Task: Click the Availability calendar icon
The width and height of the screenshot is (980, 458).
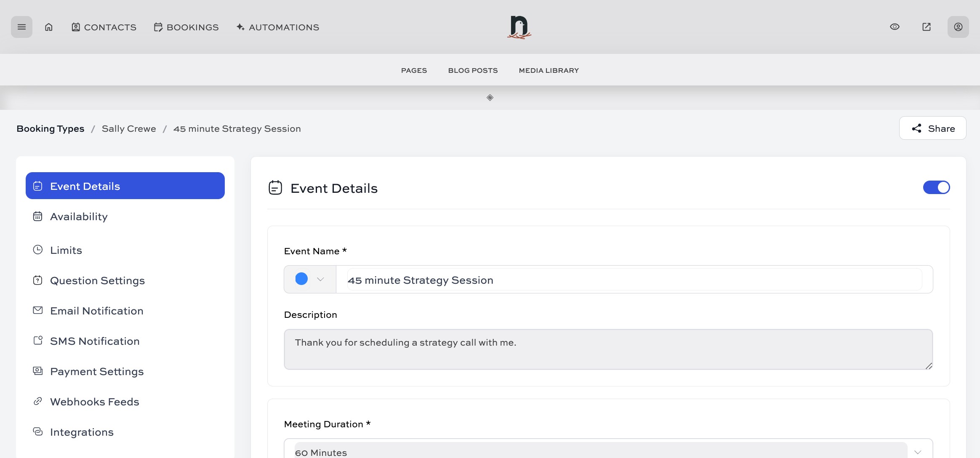Action: click(x=37, y=216)
